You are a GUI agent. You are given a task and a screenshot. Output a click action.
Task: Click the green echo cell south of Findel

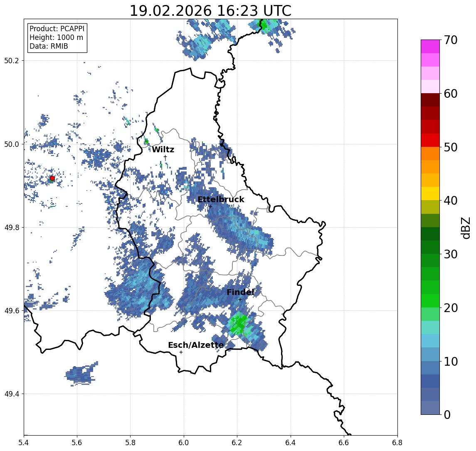[238, 324]
